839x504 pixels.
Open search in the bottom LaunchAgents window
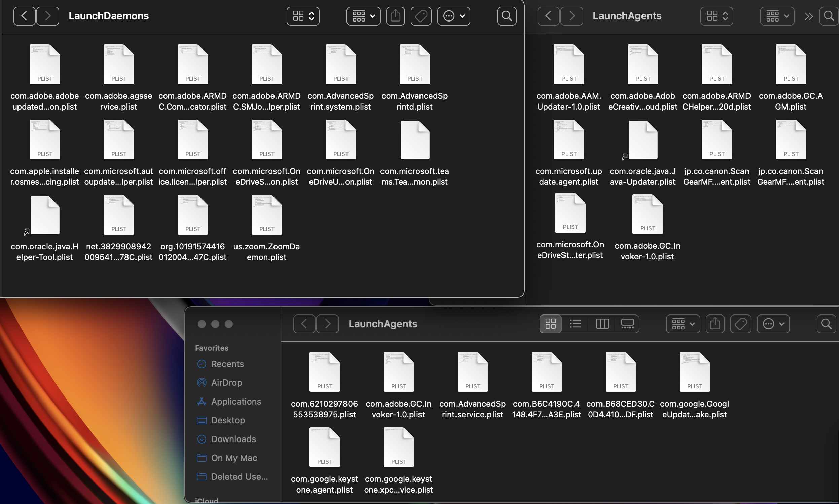(x=826, y=324)
